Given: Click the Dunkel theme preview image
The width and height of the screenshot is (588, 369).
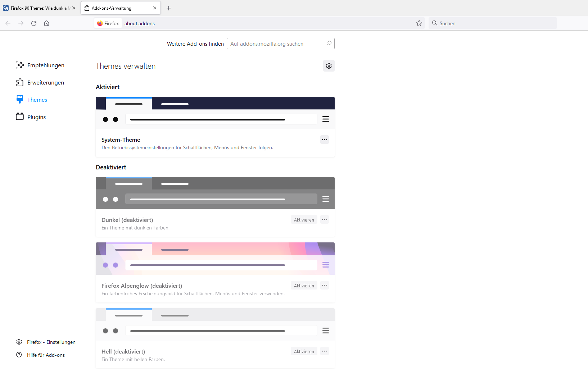Looking at the screenshot, I should 215,193.
